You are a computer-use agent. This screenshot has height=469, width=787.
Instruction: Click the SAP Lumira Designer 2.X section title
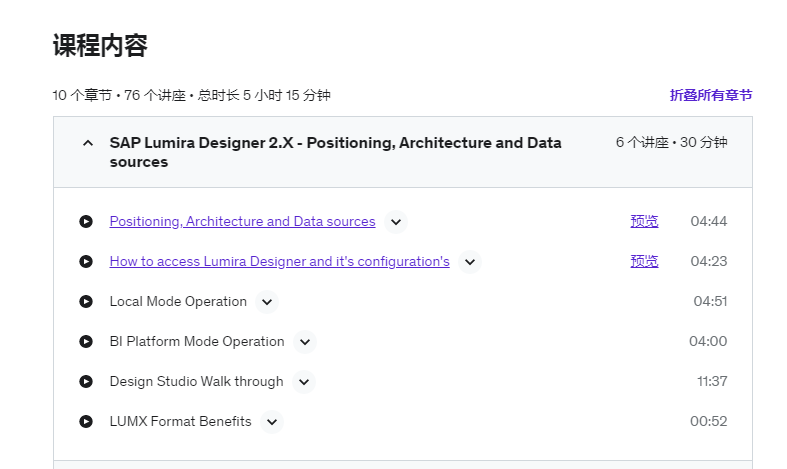coord(335,152)
